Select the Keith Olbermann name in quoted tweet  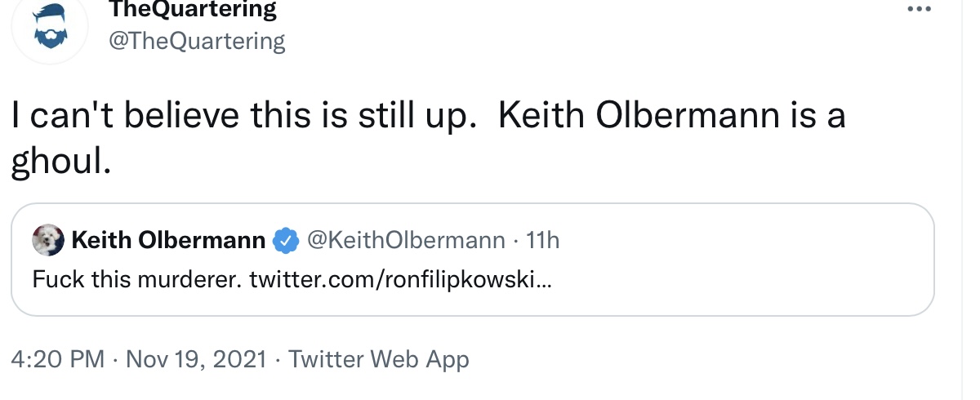coord(169,241)
